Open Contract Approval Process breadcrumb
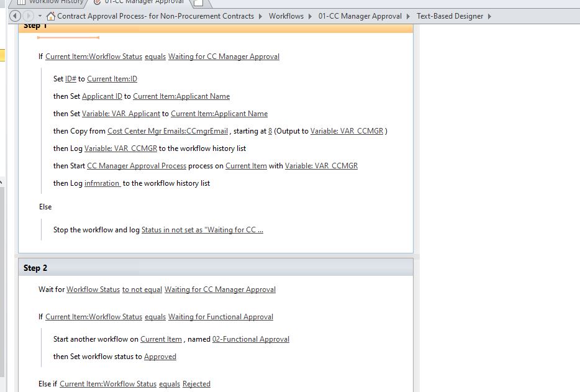Viewport: 580px width, 392px height. [x=155, y=16]
